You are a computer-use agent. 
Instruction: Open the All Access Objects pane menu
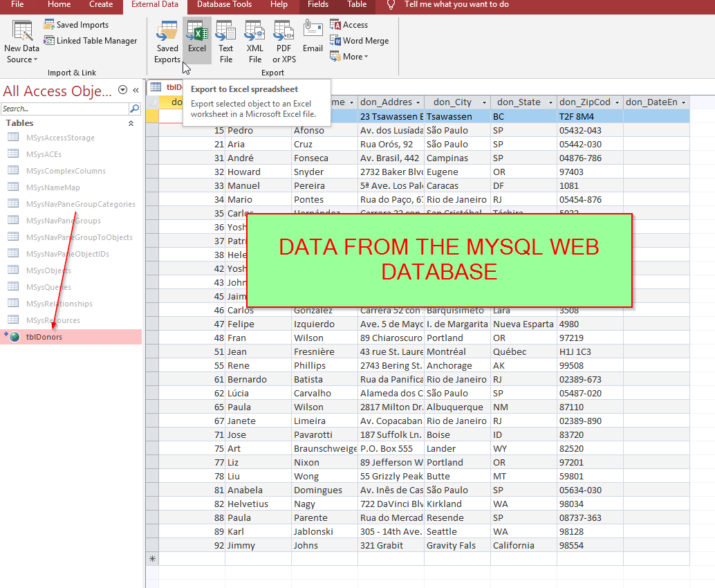pos(122,90)
